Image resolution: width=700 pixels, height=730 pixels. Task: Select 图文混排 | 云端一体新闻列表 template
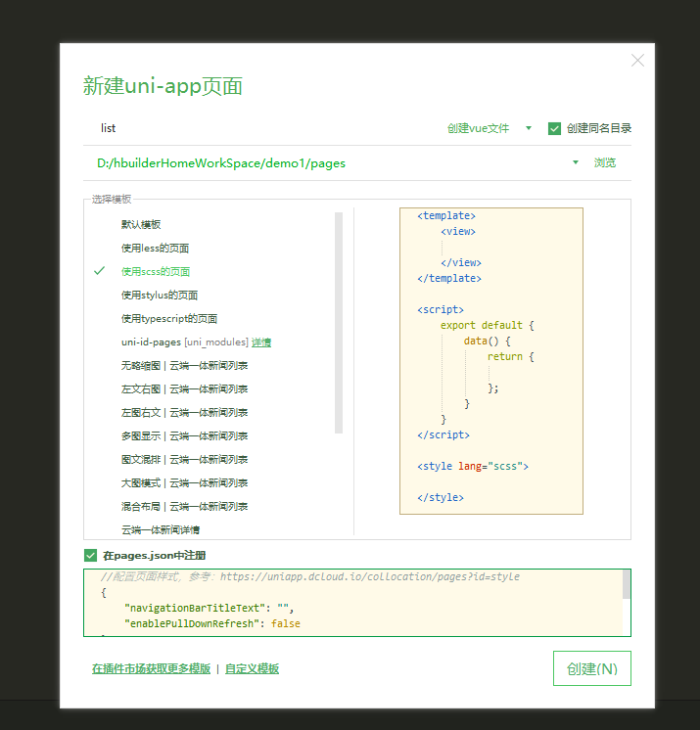[x=184, y=460]
